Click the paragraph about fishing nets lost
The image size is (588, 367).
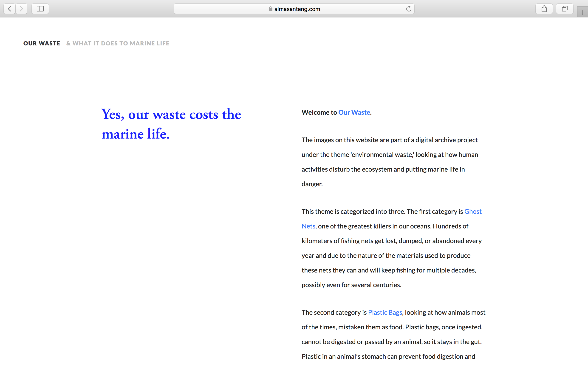pos(391,241)
